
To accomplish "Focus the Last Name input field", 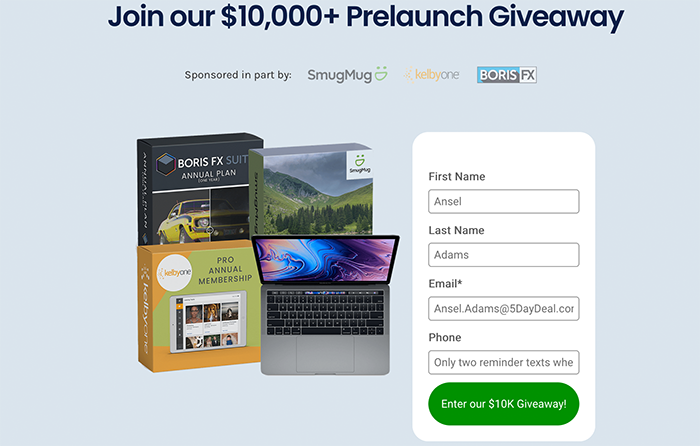I will (x=504, y=255).
